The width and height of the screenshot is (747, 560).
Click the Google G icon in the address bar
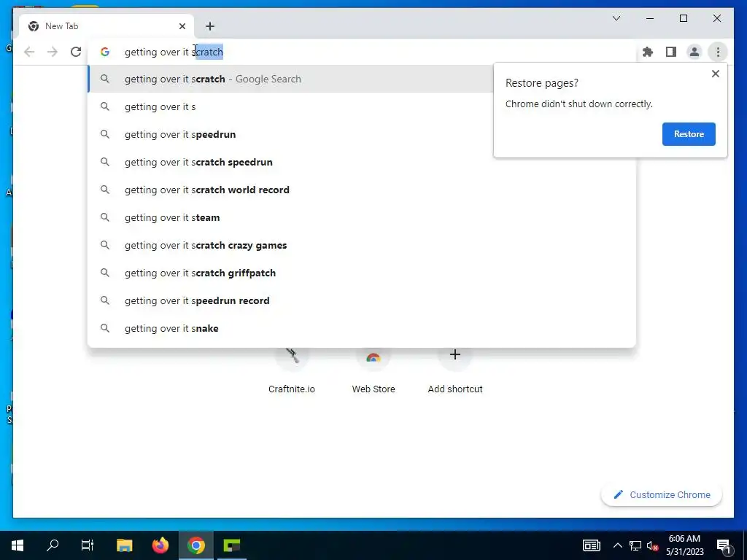(x=105, y=52)
